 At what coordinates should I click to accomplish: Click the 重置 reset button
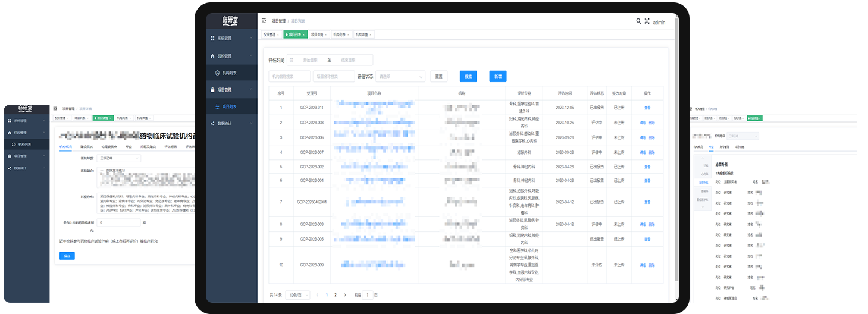tap(439, 76)
